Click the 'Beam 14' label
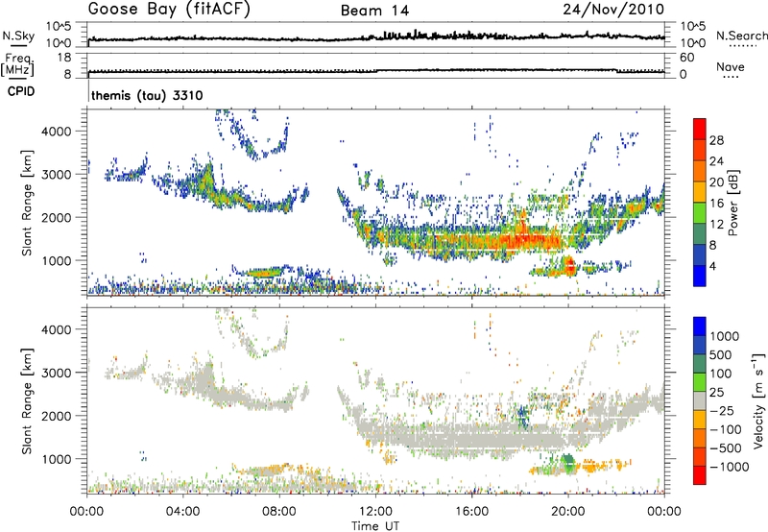Image resolution: width=768 pixels, height=532 pixels. tap(374, 11)
